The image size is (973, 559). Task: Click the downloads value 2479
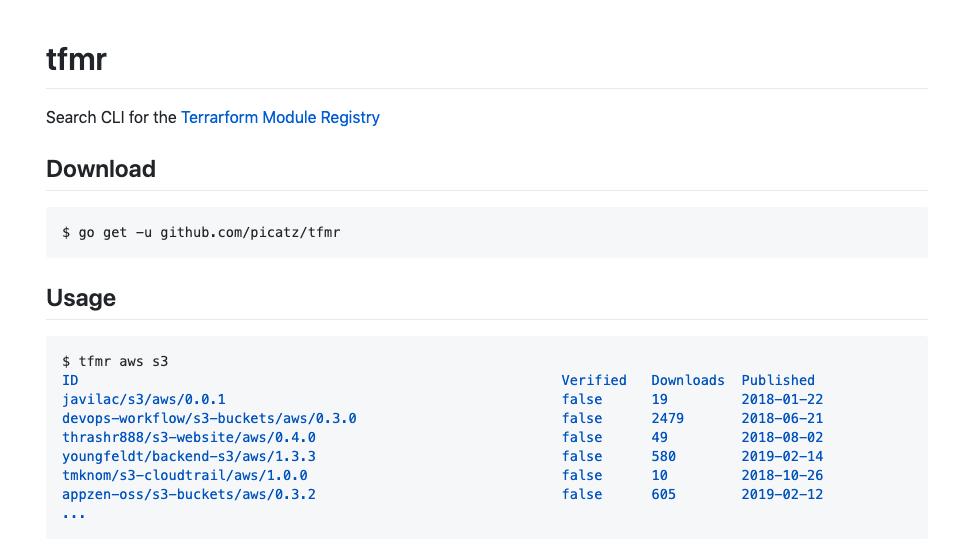click(x=667, y=419)
